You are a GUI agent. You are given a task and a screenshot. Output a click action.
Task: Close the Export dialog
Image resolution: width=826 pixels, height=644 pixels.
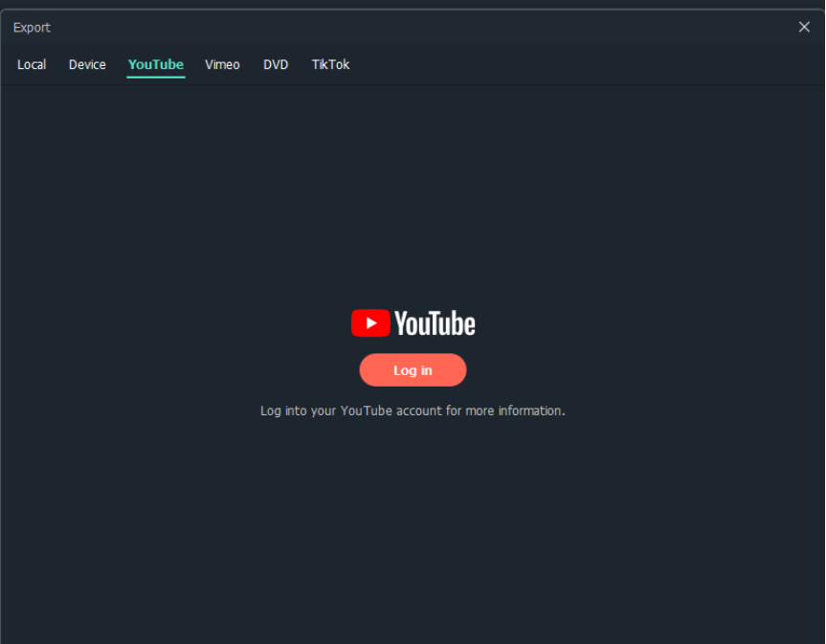pyautogui.click(x=804, y=27)
